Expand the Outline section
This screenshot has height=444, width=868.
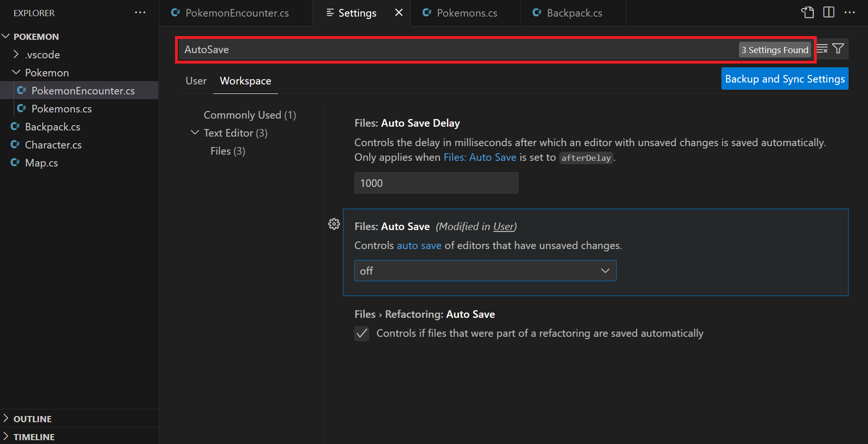[32, 418]
